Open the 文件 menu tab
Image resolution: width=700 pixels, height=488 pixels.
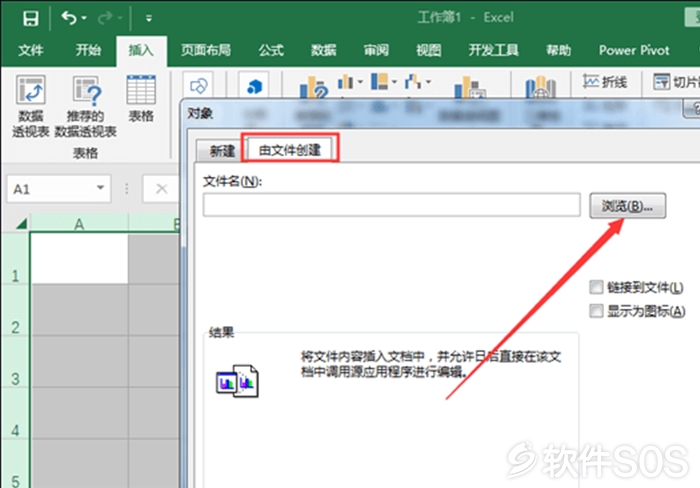(30, 50)
